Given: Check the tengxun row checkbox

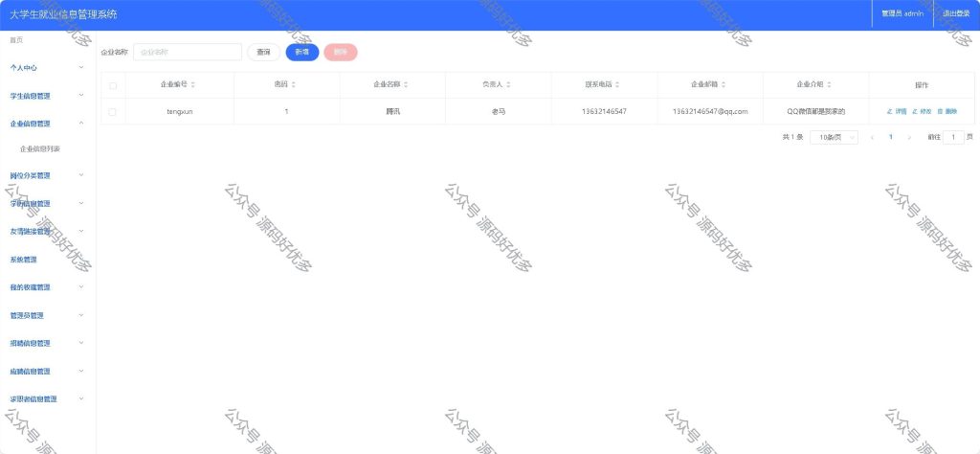Looking at the screenshot, I should click(x=113, y=112).
